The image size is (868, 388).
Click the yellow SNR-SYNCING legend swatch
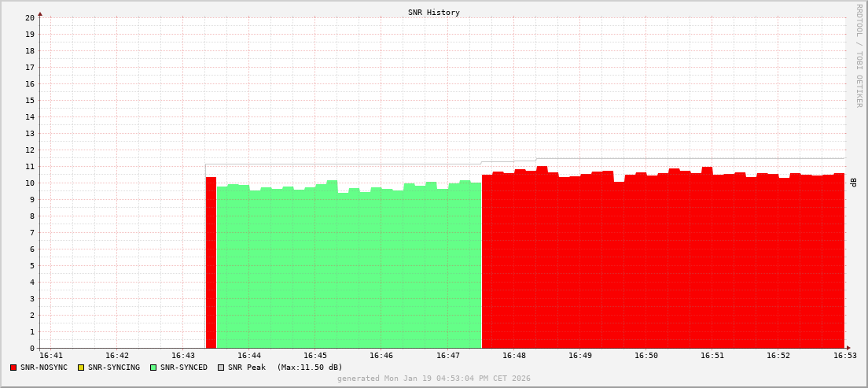(80, 368)
